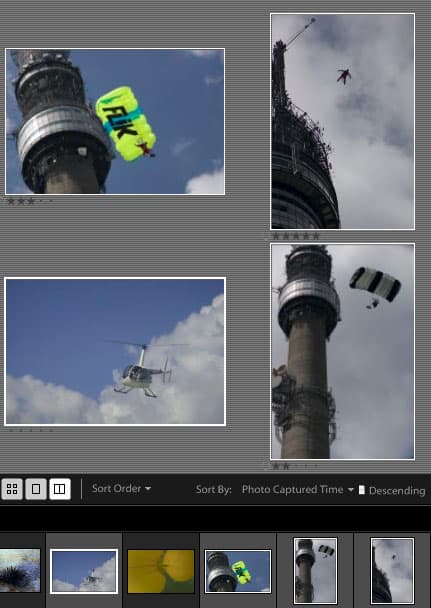Pick the distant jumper thumbnail in filmstrip

(392, 571)
